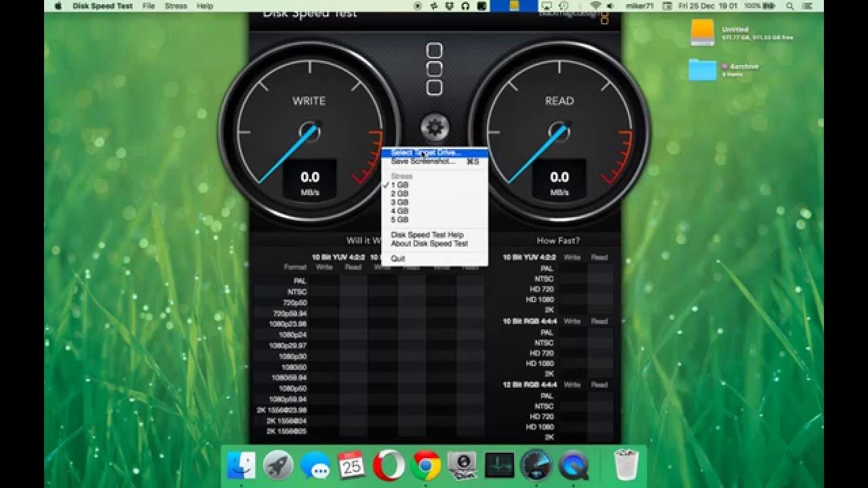Click the 2K 1556@24 format row
The width and height of the screenshot is (868, 488).
370,420
